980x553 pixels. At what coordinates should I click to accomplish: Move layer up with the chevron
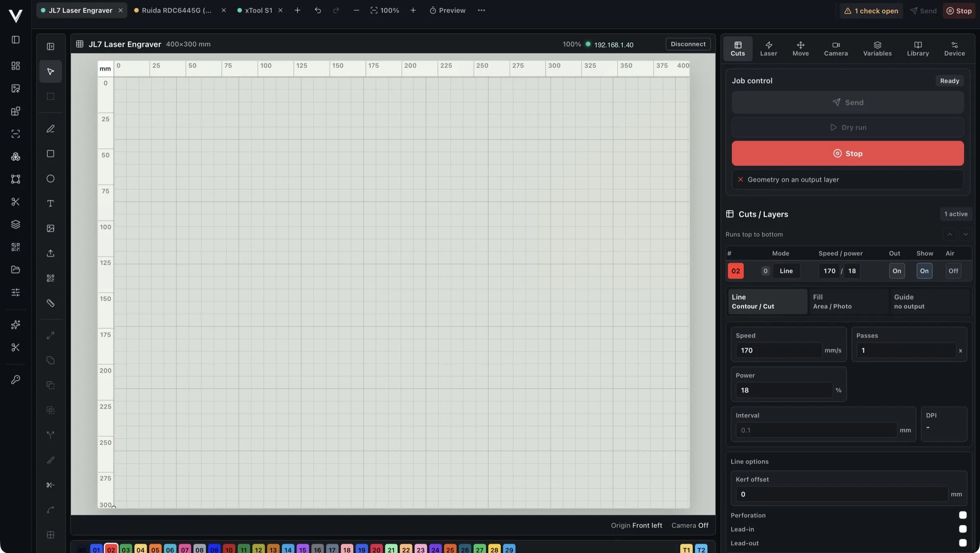[x=949, y=234]
